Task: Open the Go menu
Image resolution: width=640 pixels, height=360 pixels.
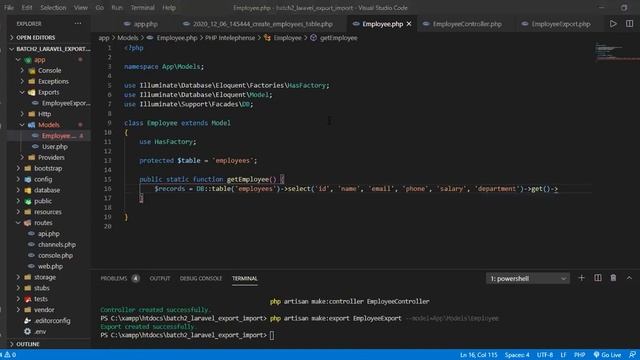Action: [x=100, y=7]
